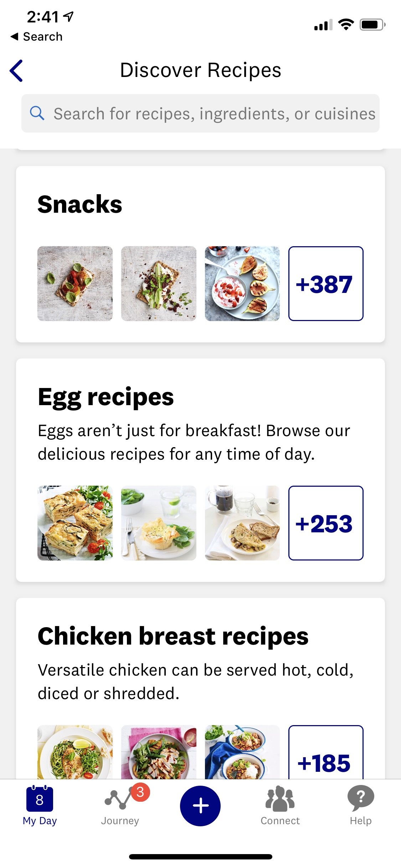The width and height of the screenshot is (401, 868).
Task: Open the Egg recipes category heading
Action: pos(106,397)
